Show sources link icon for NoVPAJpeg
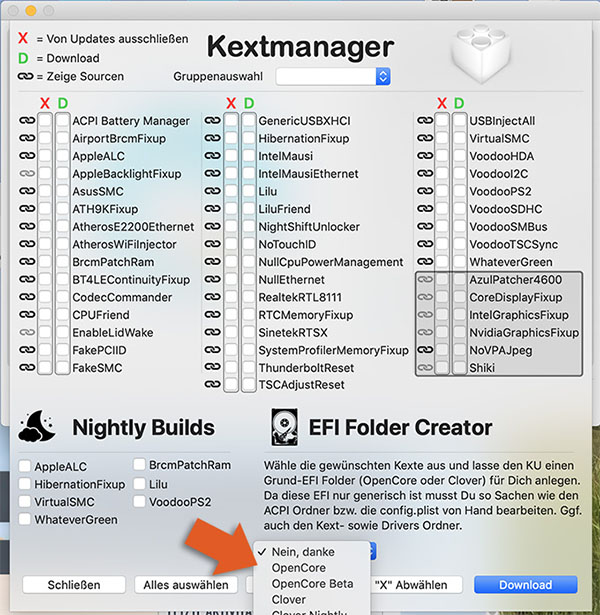Image resolution: width=600 pixels, height=615 pixels. coord(425,350)
